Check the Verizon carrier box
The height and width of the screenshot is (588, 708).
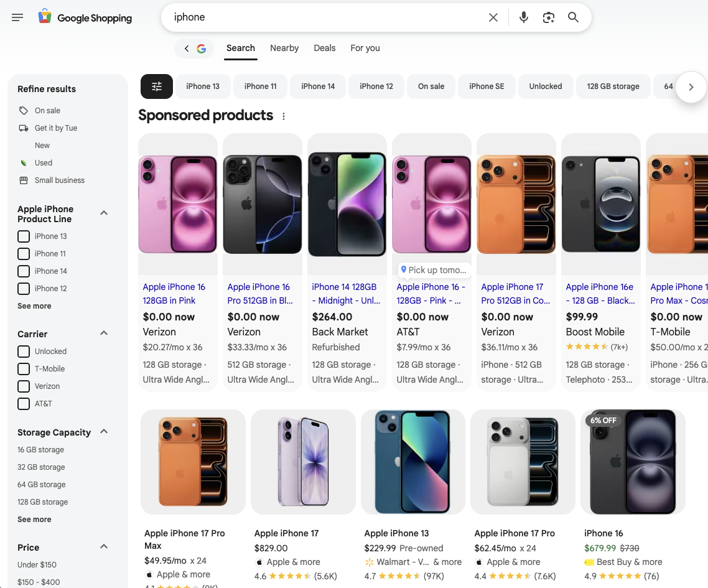pos(24,386)
